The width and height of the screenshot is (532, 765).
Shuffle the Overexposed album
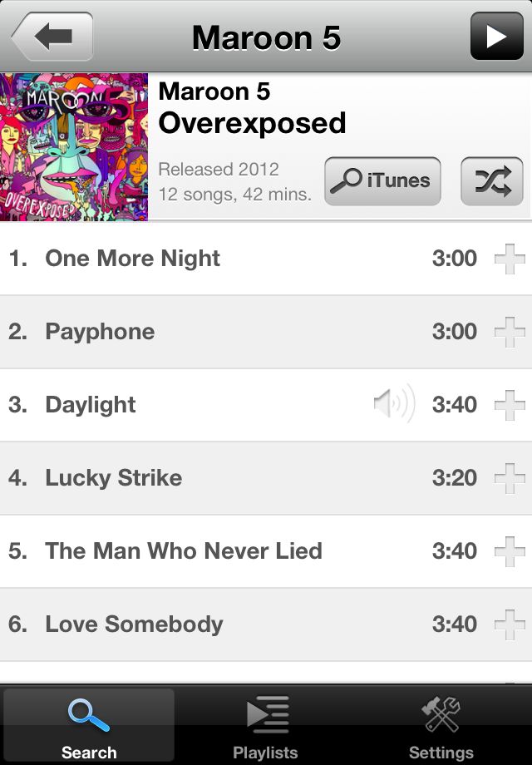click(491, 181)
